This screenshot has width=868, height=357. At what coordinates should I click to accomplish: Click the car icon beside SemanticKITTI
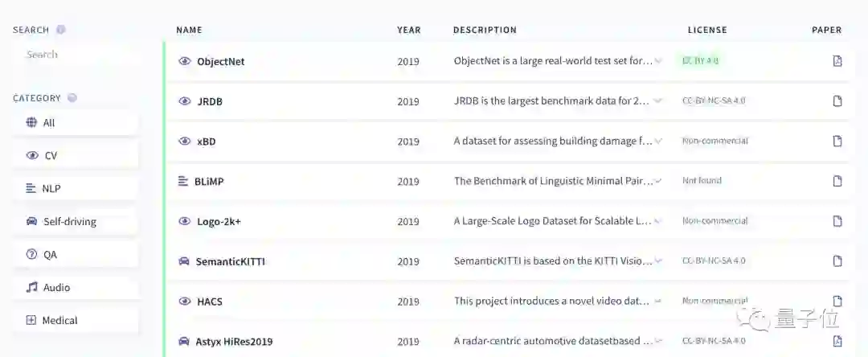tap(183, 261)
